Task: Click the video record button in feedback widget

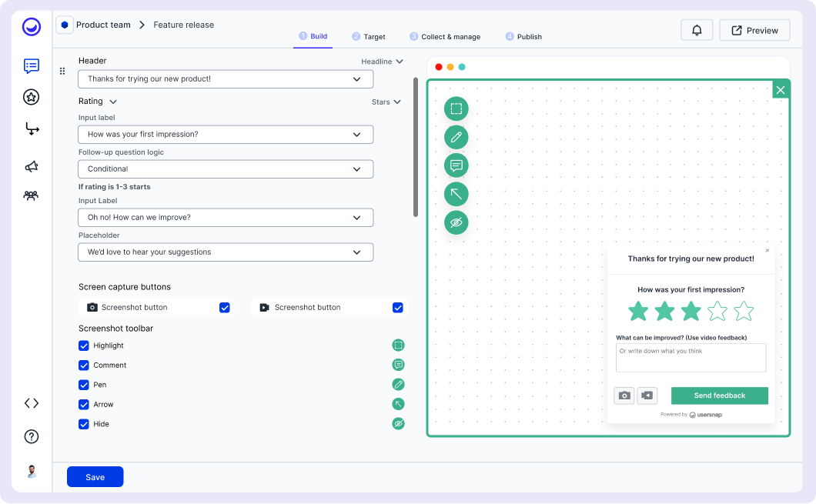Action: [647, 396]
